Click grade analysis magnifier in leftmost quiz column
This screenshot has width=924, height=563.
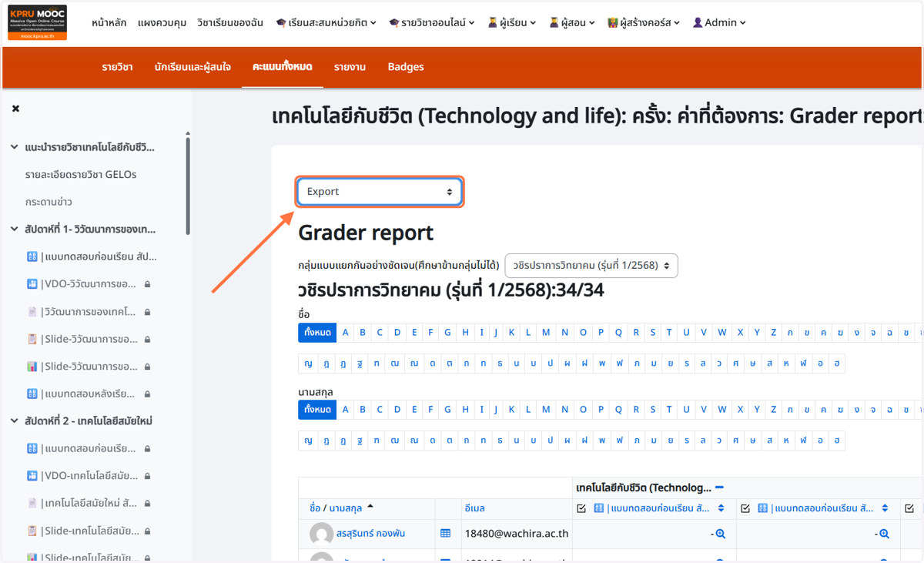coord(721,534)
